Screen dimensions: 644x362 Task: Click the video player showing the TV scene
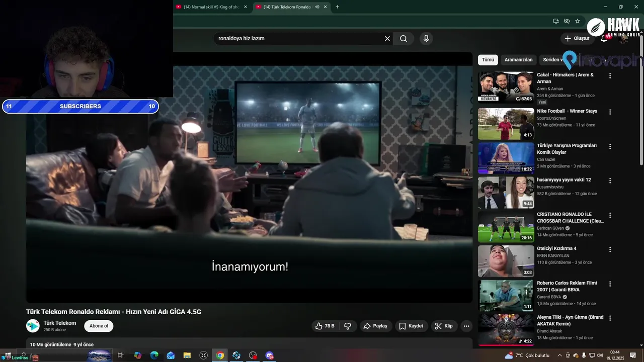250,177
